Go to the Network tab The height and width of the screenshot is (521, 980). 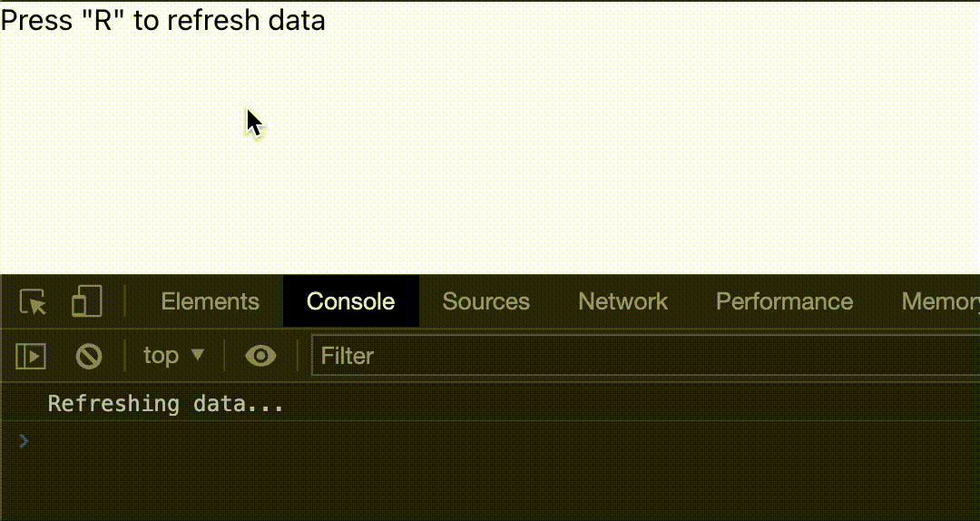pos(622,301)
